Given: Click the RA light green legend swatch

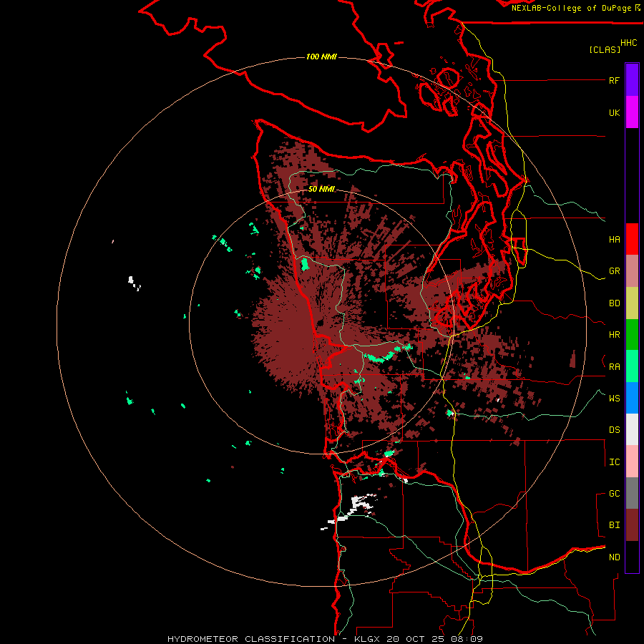Looking at the screenshot, I should click(632, 366).
